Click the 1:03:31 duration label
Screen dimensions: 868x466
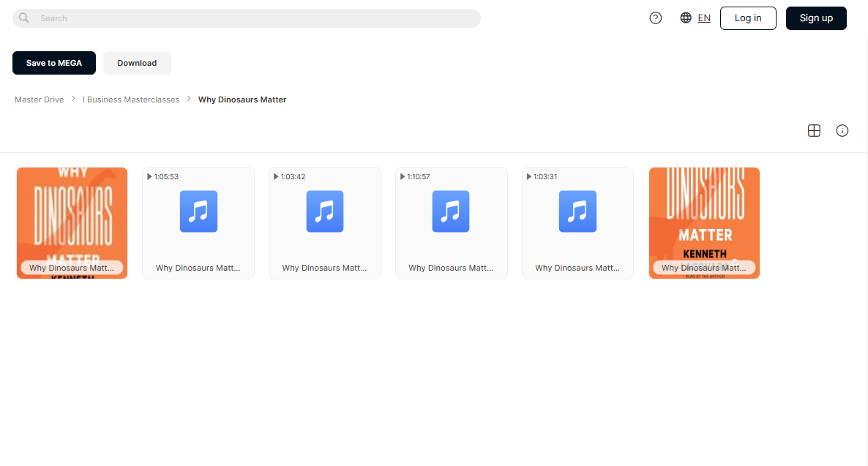point(545,176)
